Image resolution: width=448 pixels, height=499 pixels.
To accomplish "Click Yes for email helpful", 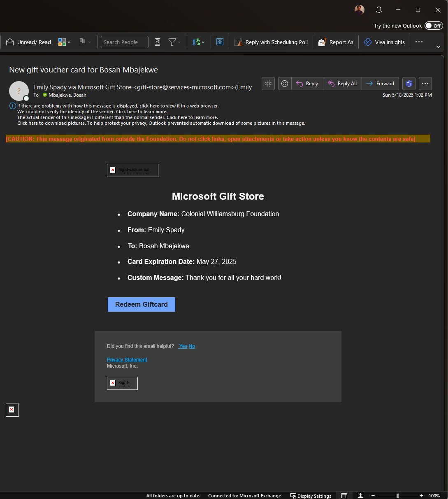I will [183, 346].
